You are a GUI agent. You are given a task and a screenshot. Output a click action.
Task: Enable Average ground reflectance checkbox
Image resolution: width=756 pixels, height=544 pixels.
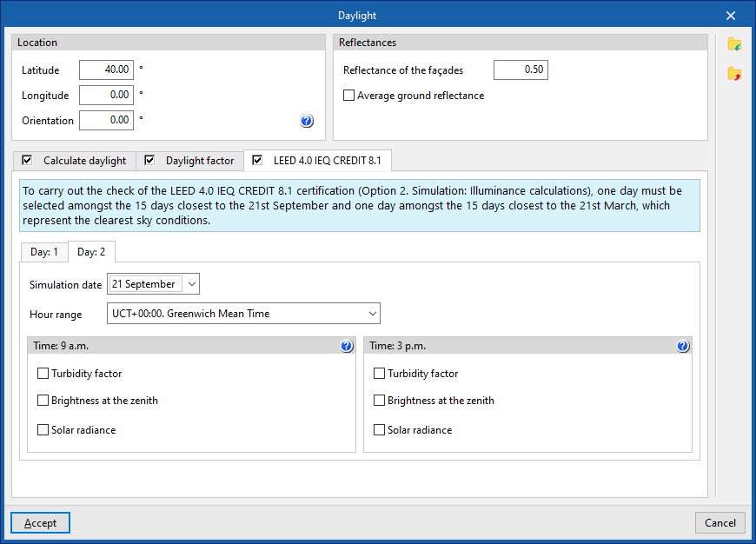tap(348, 95)
